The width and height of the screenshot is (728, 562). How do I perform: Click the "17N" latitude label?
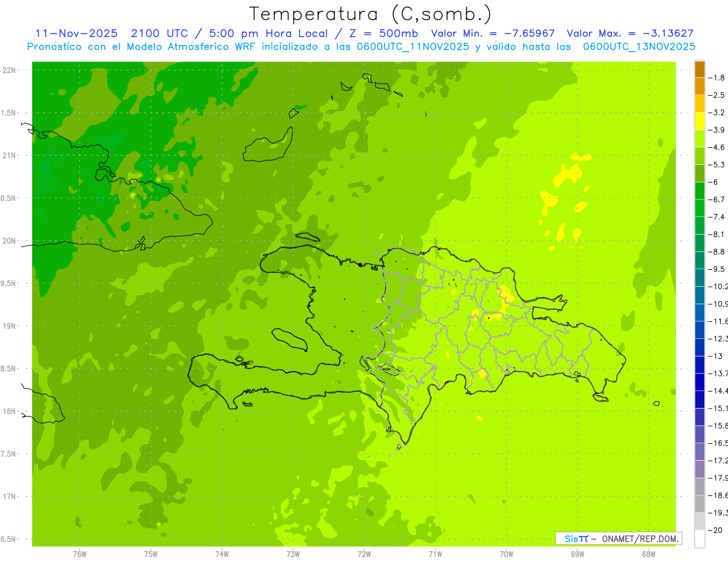pos(8,497)
